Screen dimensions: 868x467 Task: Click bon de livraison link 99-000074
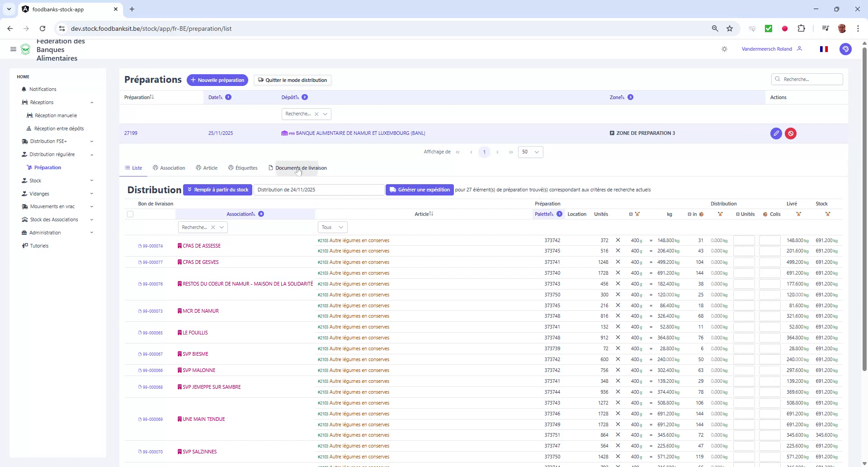tap(152, 246)
